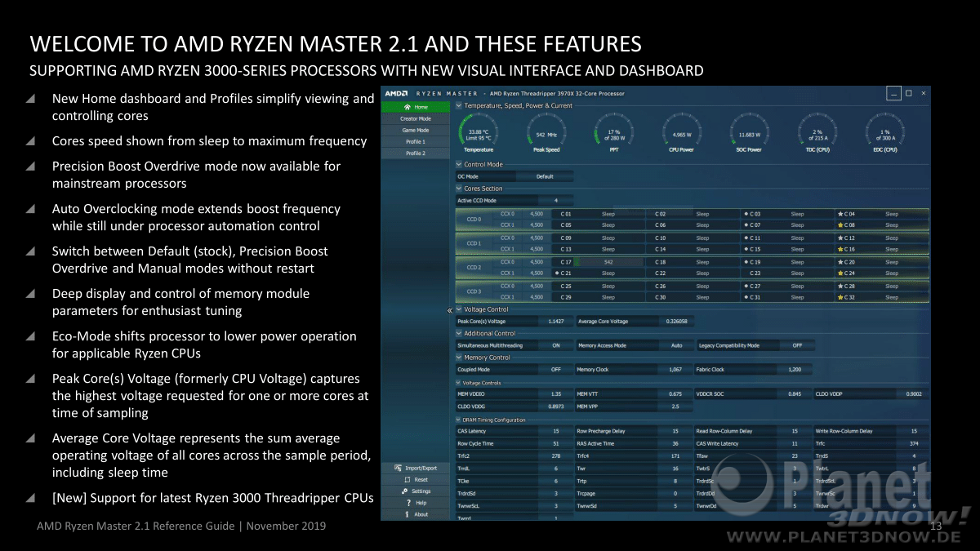Click the About info icon

point(408,514)
